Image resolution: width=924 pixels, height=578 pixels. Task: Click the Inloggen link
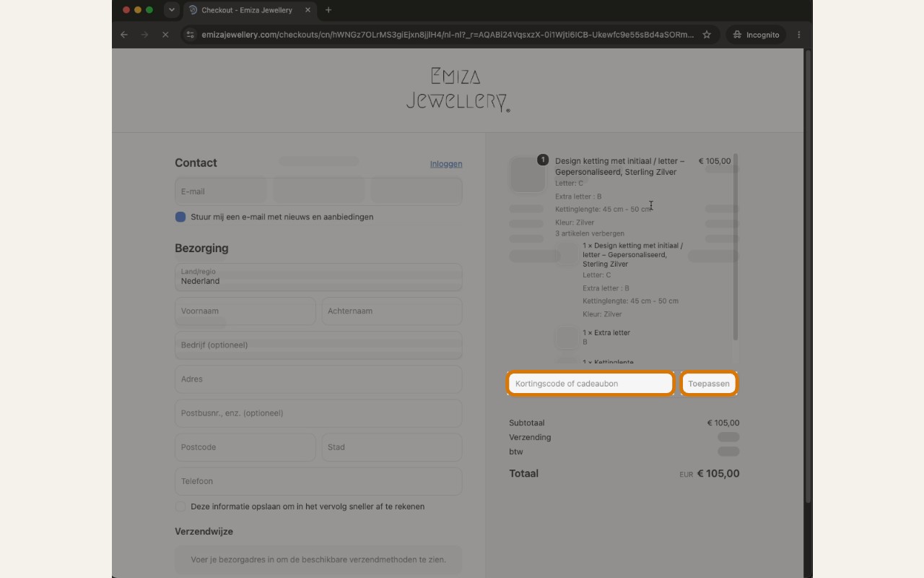click(446, 164)
